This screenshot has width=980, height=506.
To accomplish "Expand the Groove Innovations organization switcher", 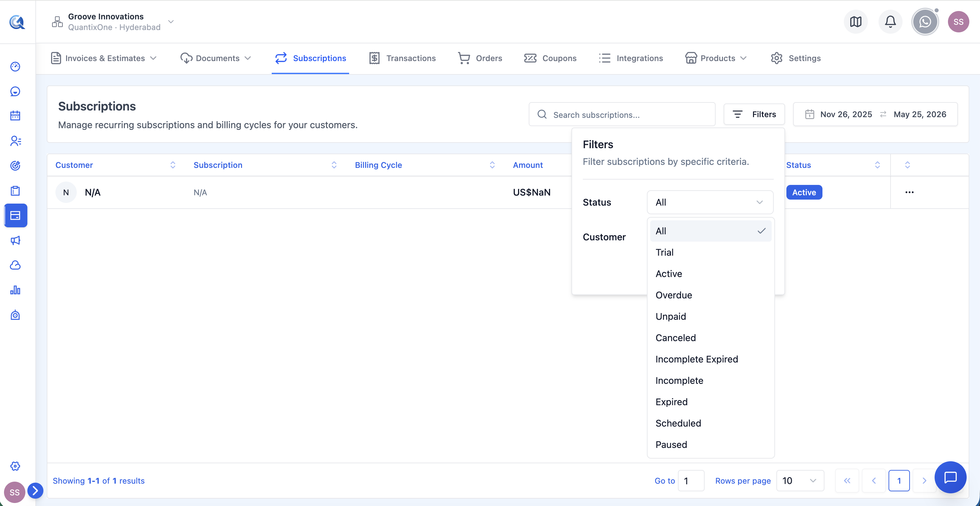I will click(x=113, y=22).
